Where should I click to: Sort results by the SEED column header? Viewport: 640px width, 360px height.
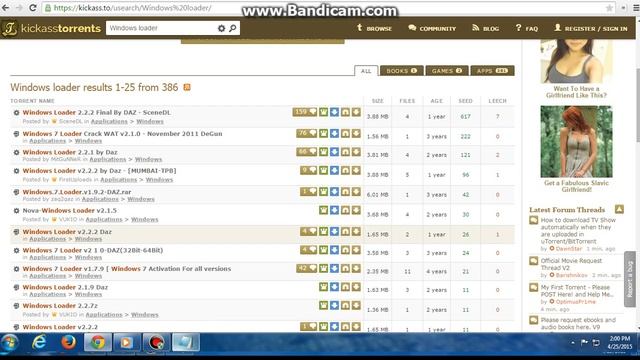click(465, 101)
